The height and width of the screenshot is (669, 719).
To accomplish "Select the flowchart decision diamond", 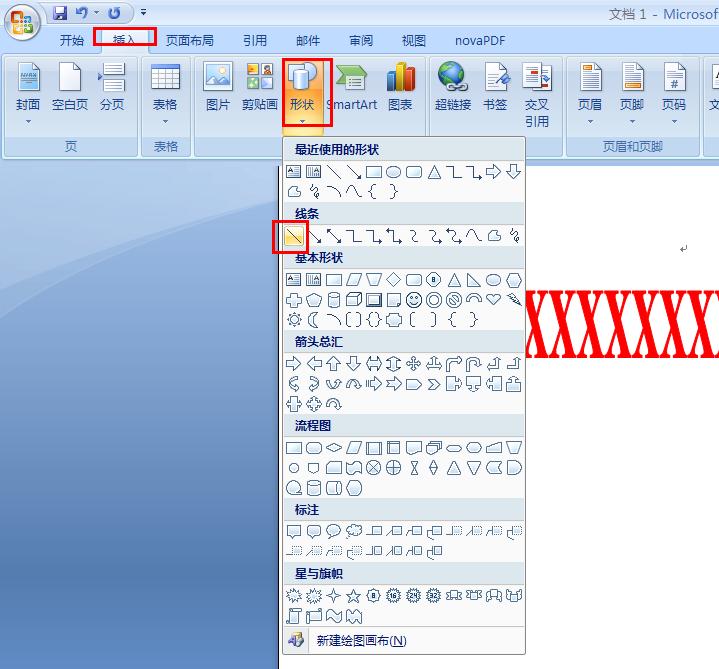I will click(x=334, y=448).
